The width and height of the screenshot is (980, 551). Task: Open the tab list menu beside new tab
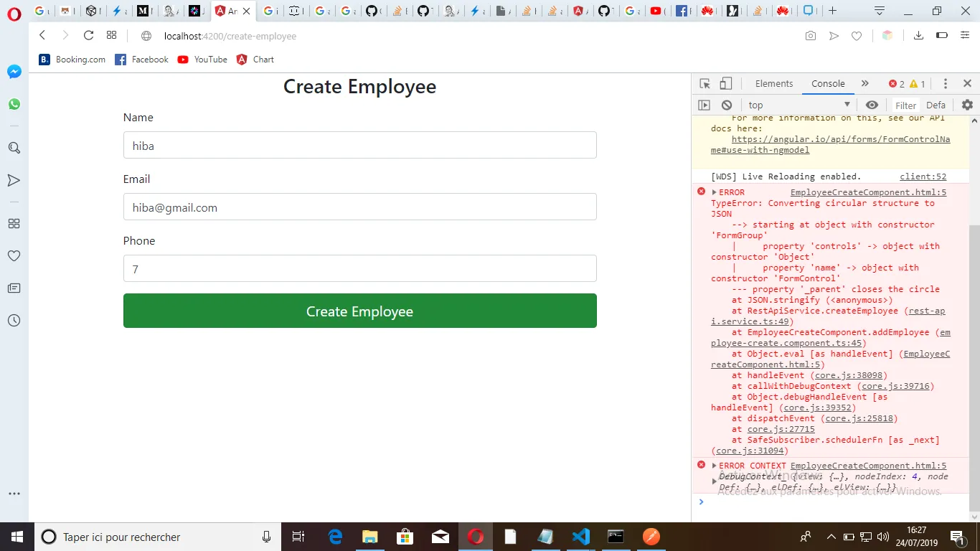(880, 11)
